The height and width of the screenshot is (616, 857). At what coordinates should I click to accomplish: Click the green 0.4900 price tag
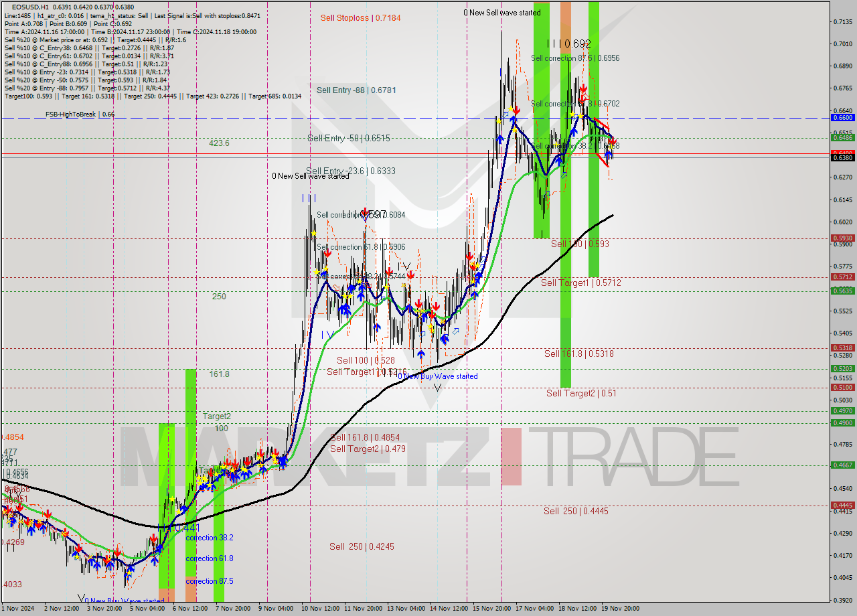click(x=842, y=422)
